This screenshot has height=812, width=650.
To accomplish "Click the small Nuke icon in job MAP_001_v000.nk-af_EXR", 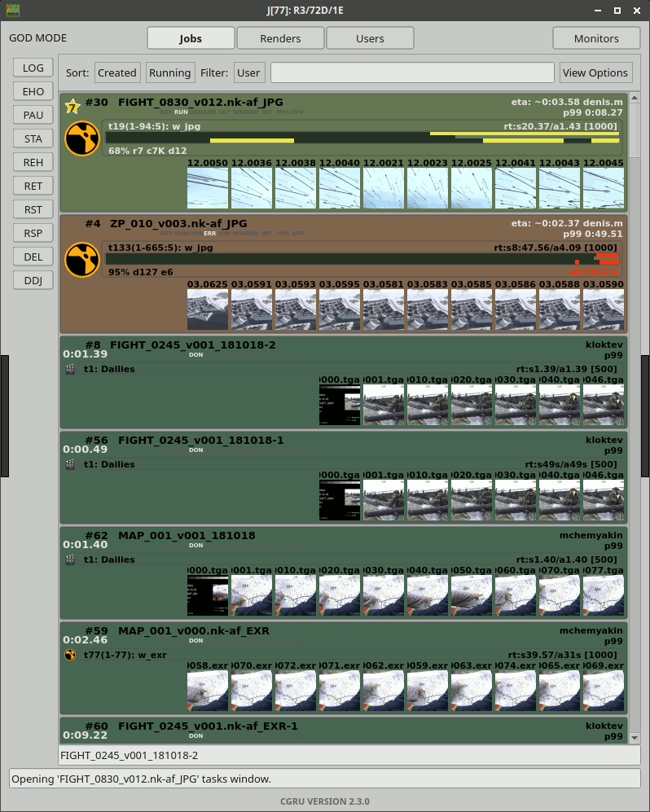I will pos(70,654).
